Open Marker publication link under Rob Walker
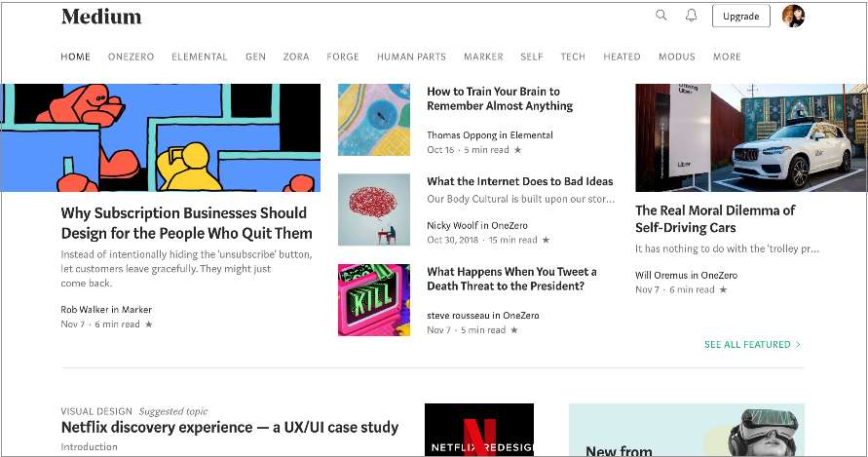The width and height of the screenshot is (868, 457). click(136, 310)
